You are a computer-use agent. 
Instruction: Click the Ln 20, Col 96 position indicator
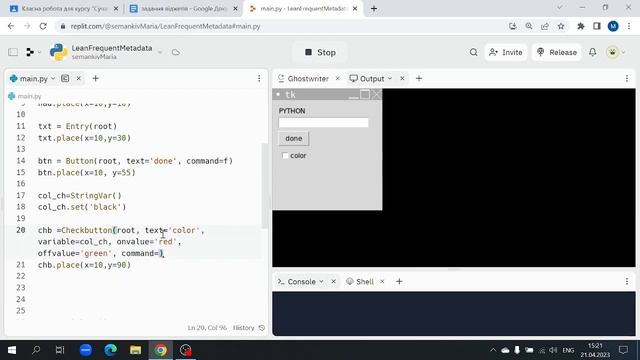tap(207, 328)
